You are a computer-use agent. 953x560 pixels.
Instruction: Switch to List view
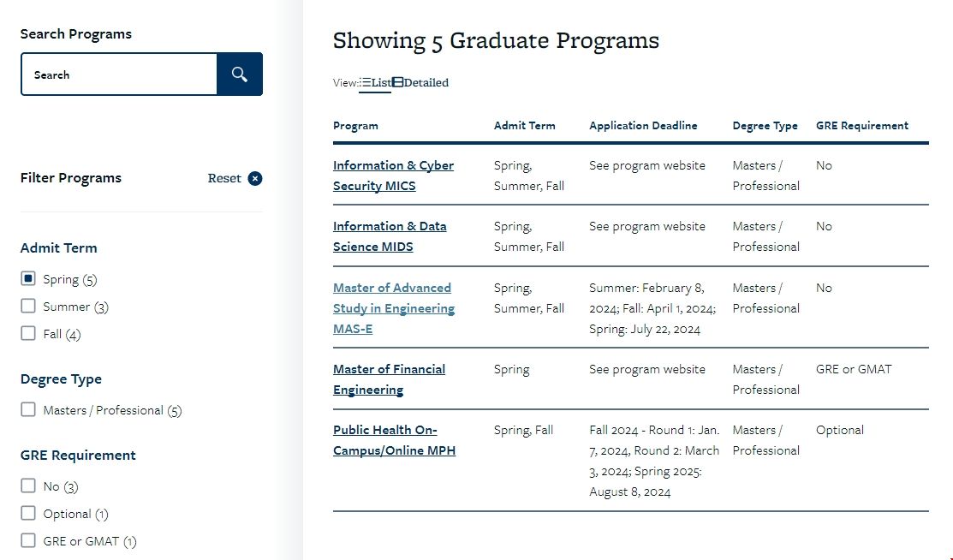pos(376,83)
